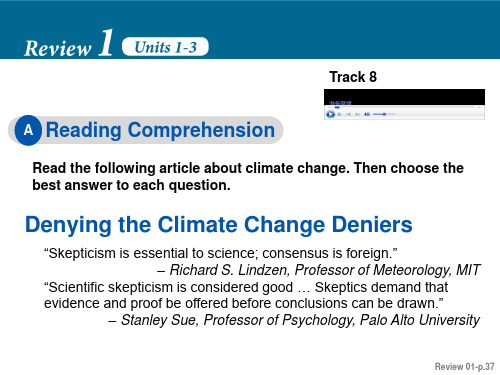The width and height of the screenshot is (500, 375).
Task: Click the Richard S. Lindzen attribution
Action: point(318,270)
